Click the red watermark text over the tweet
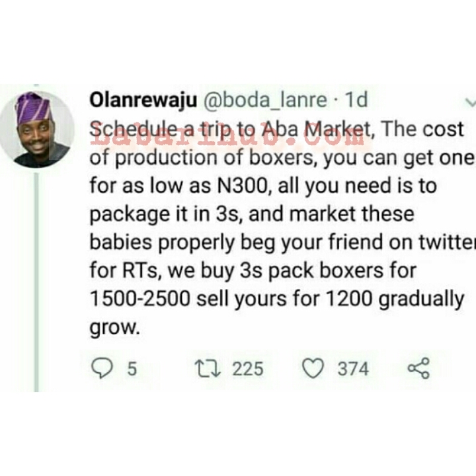Viewport: 476px width, 476px height. pos(227,137)
